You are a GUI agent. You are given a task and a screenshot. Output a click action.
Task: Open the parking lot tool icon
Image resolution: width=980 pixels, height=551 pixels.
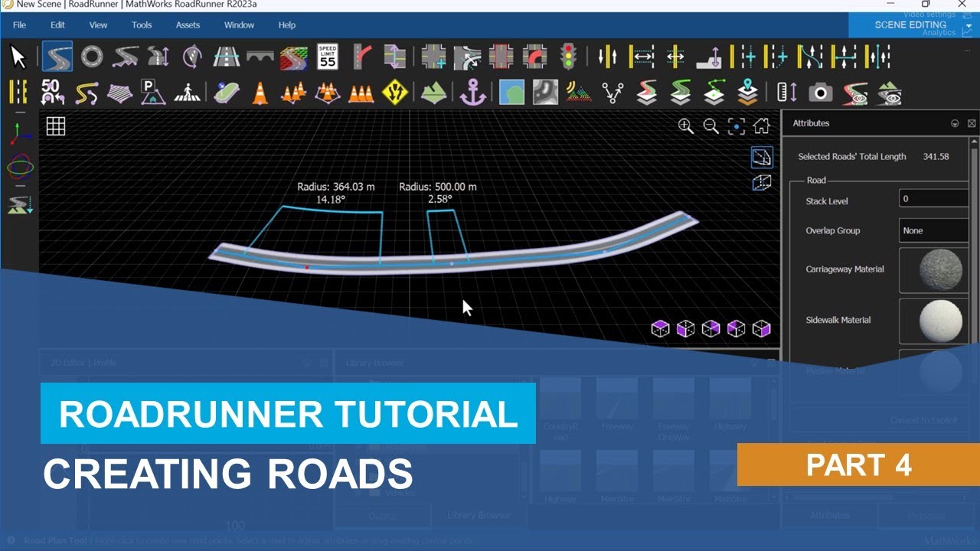click(153, 93)
